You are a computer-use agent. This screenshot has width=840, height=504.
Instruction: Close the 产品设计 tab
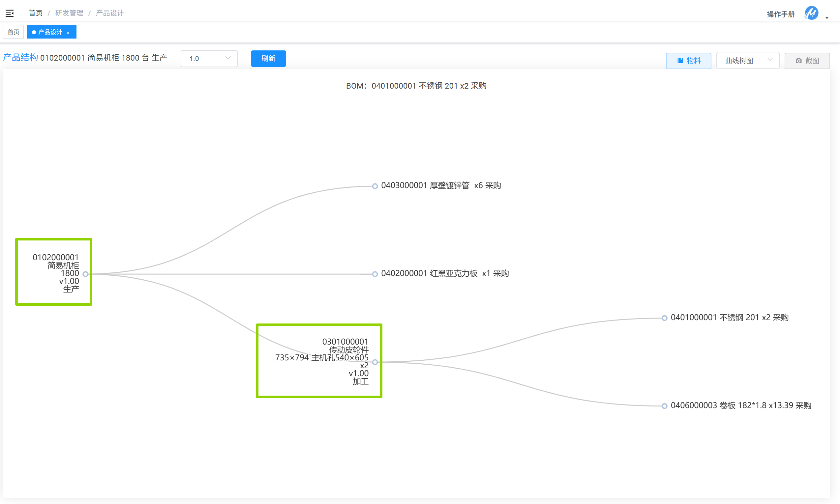tap(68, 33)
